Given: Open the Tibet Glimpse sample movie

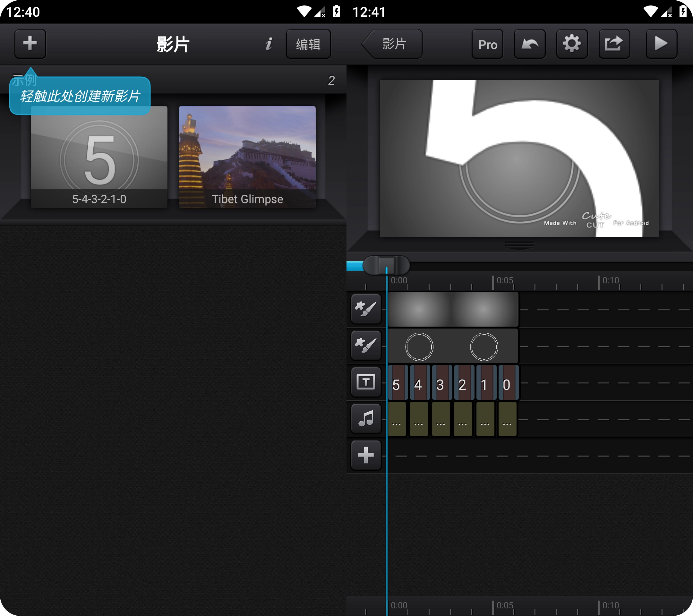Looking at the screenshot, I should (247, 157).
